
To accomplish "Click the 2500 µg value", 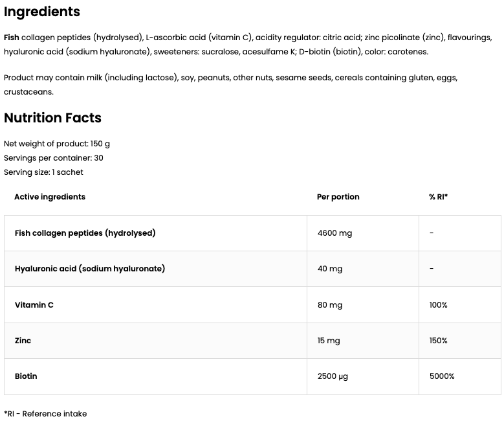I will (333, 376).
